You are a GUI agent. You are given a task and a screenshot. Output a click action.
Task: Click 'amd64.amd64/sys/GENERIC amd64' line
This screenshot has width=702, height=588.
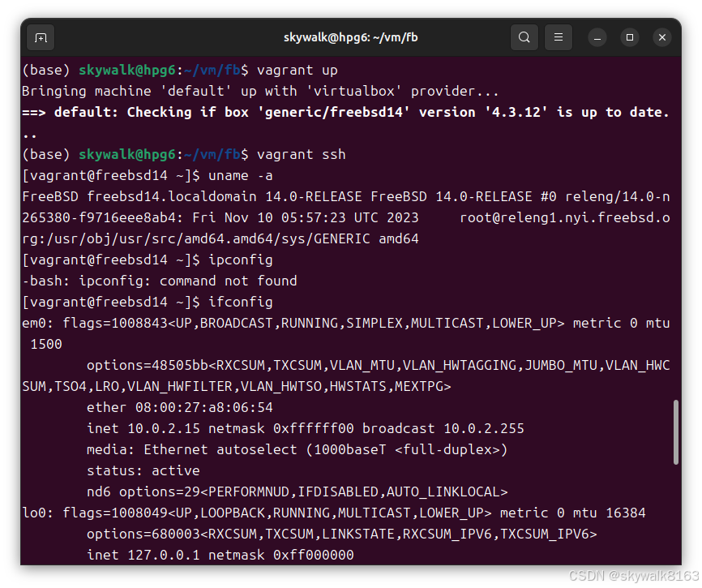[220, 238]
